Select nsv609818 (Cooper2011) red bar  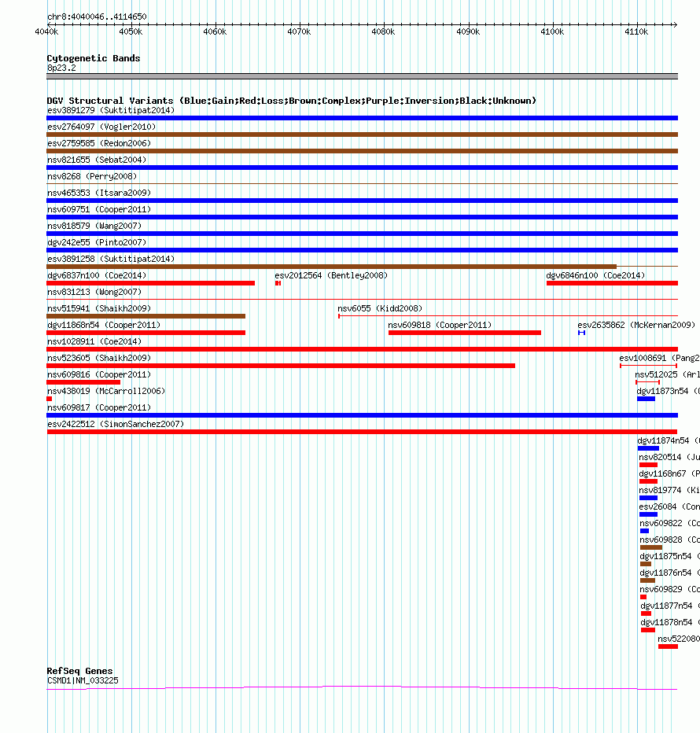click(465, 333)
